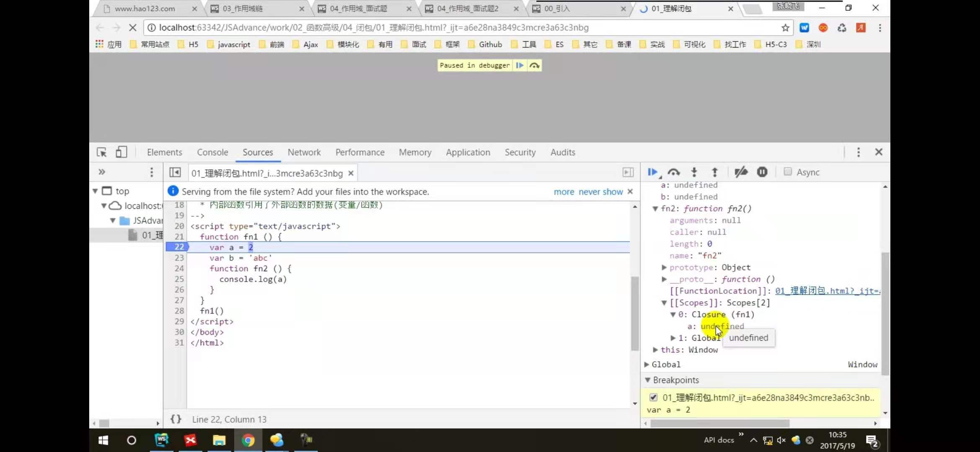This screenshot has width=980, height=452.
Task: Deactivate breakpoints icon
Action: pyautogui.click(x=741, y=172)
